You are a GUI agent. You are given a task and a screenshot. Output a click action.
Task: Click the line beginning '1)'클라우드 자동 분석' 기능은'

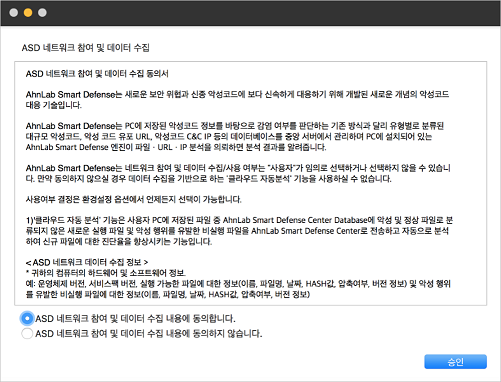point(239,220)
